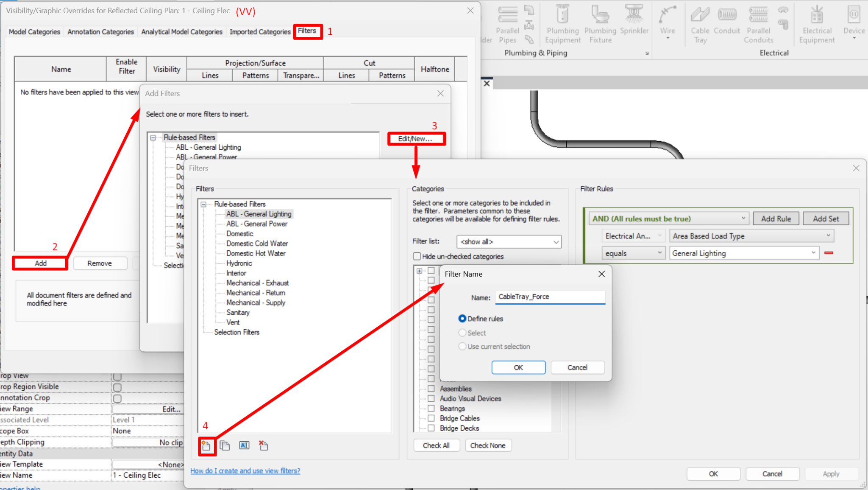This screenshot has width=868, height=490.
Task: Switch to the Imported Categories tab
Action: (260, 32)
